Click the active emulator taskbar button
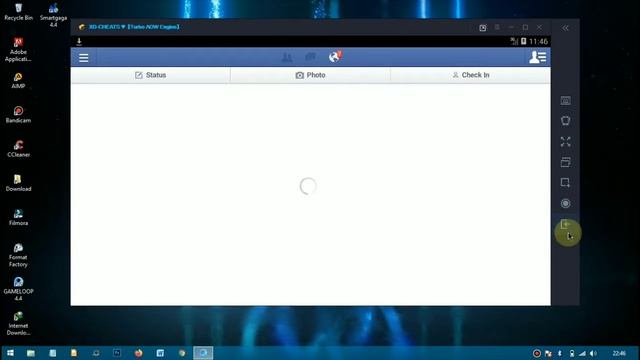640x360 pixels. coord(203,353)
